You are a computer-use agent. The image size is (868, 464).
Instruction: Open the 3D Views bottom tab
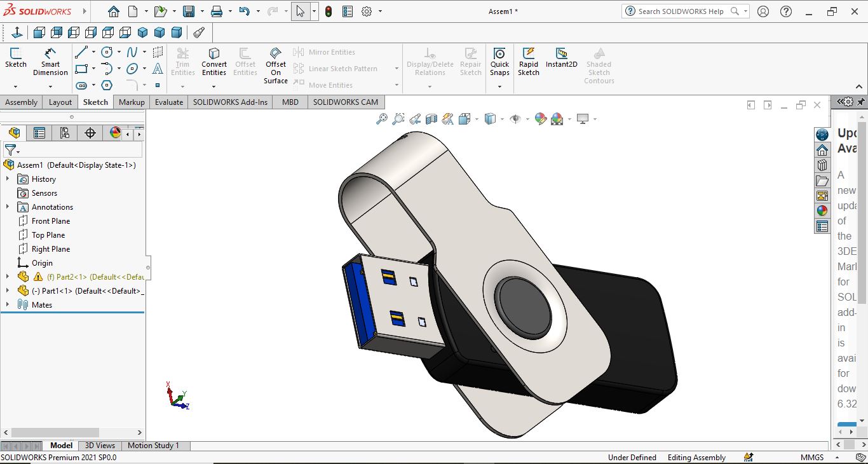click(100, 446)
